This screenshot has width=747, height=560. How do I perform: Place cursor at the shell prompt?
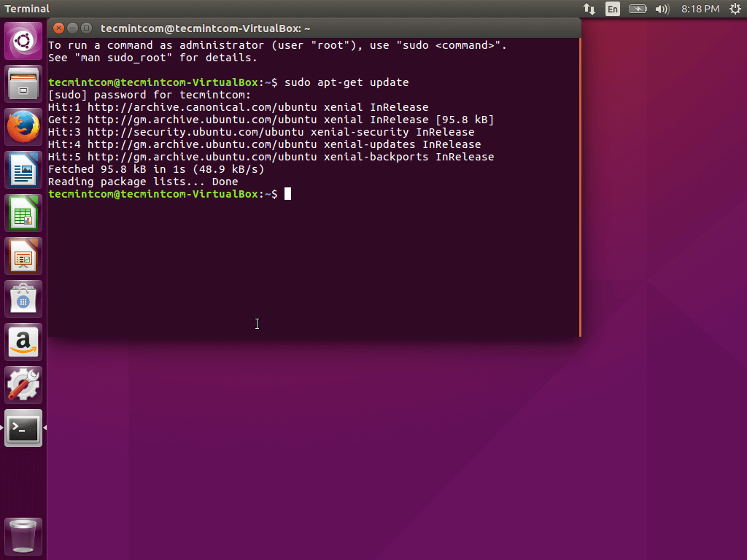287,194
